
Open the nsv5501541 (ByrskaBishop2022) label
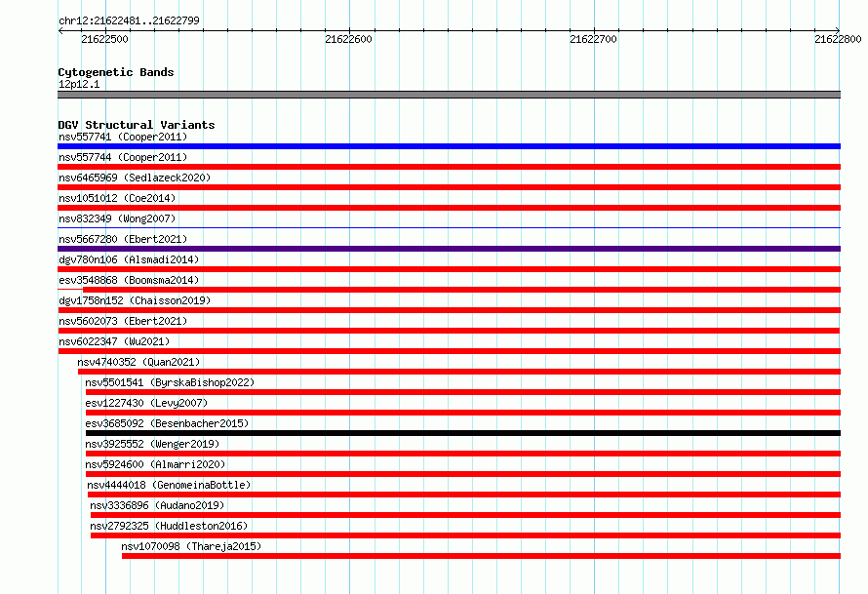click(170, 382)
